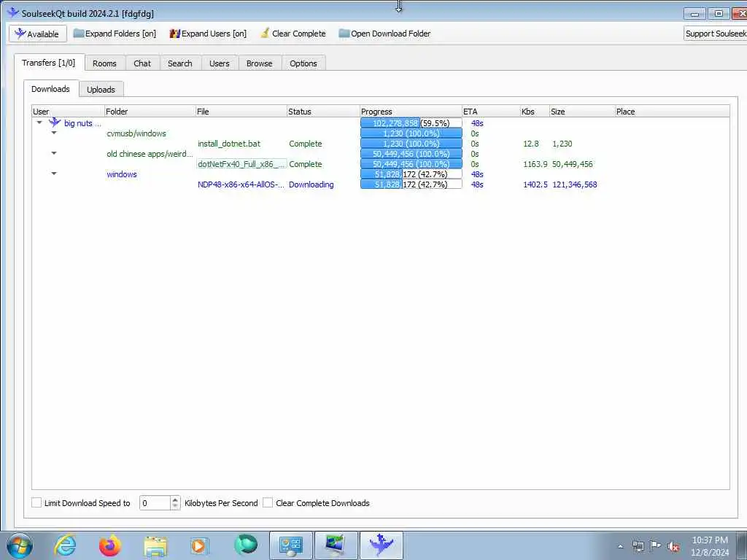Click the bird icon beside big nuts

pos(55,122)
